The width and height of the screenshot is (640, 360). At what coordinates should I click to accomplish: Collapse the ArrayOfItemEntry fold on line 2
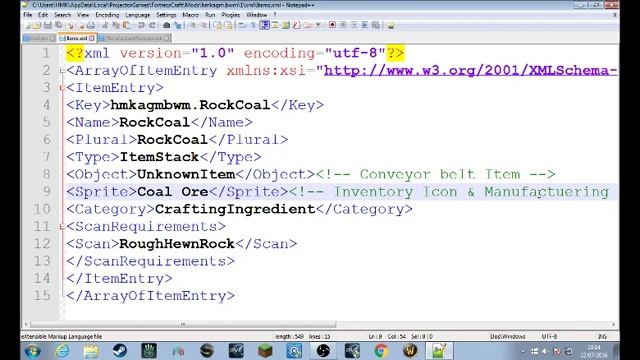[x=62, y=71]
